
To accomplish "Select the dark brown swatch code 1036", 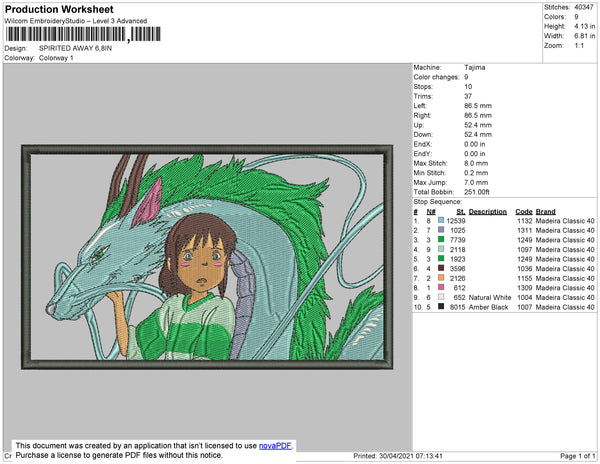I will [441, 269].
